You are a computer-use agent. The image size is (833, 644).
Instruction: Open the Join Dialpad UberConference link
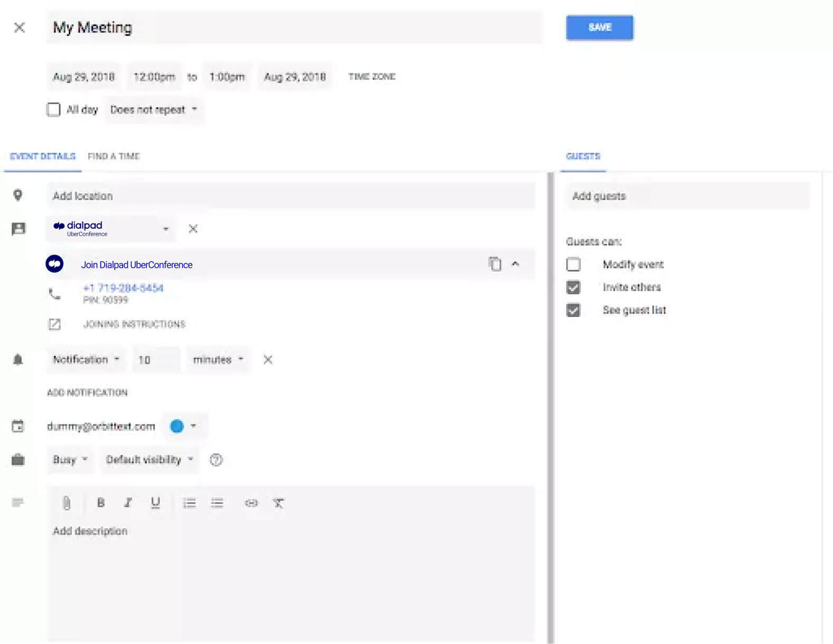pos(136,265)
